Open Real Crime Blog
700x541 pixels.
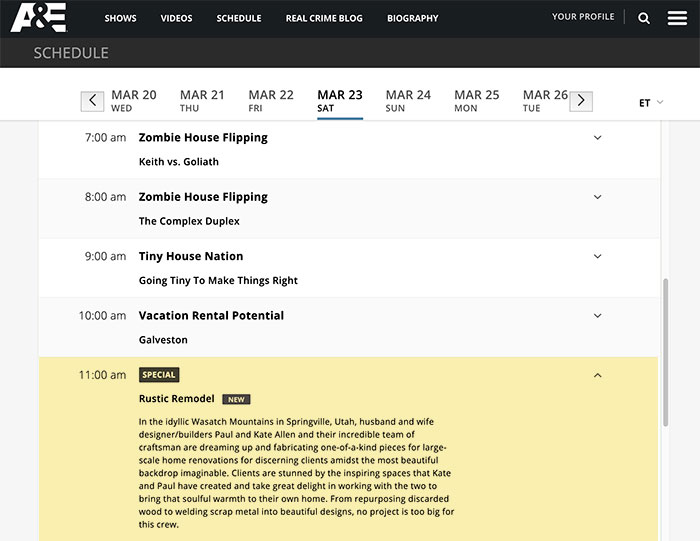pyautogui.click(x=324, y=18)
